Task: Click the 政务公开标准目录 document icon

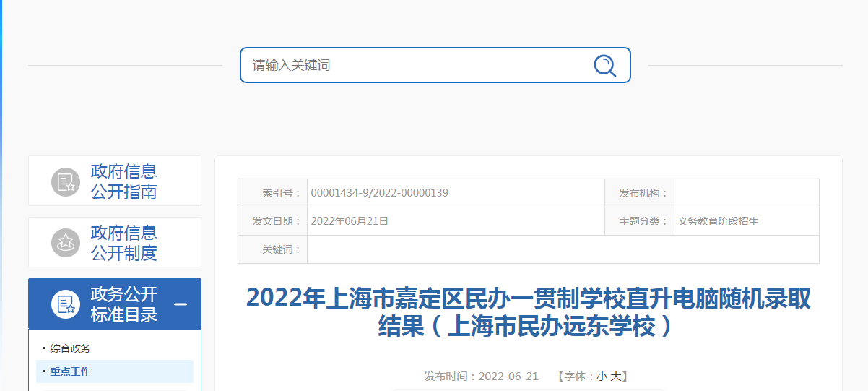Action: (x=66, y=304)
